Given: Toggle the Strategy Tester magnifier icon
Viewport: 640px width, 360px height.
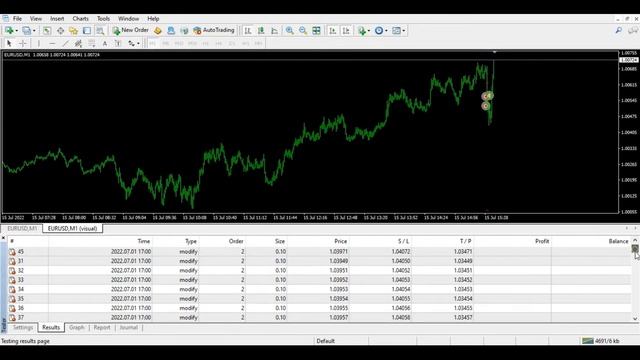Looking at the screenshot, I should point(100,31).
